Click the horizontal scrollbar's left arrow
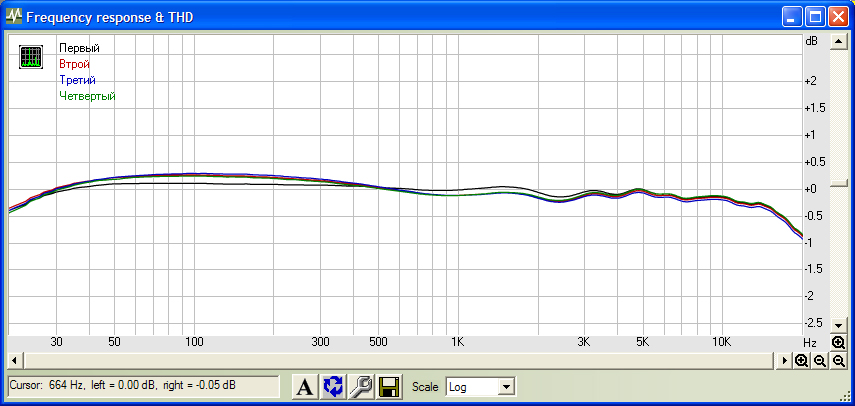This screenshot has height=406, width=855. (x=13, y=360)
